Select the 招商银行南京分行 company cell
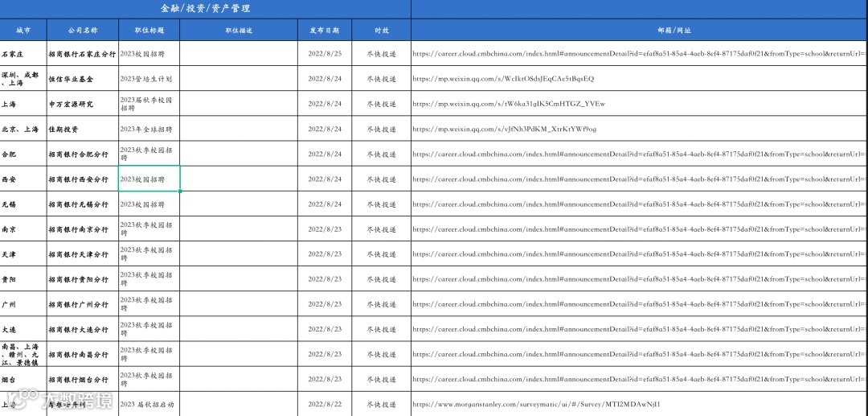 click(83, 229)
